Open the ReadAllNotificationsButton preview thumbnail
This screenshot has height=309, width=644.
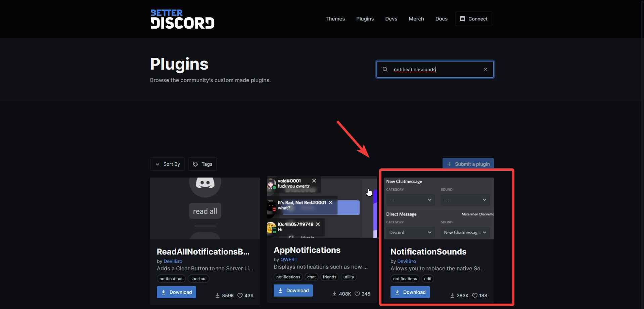(205, 208)
